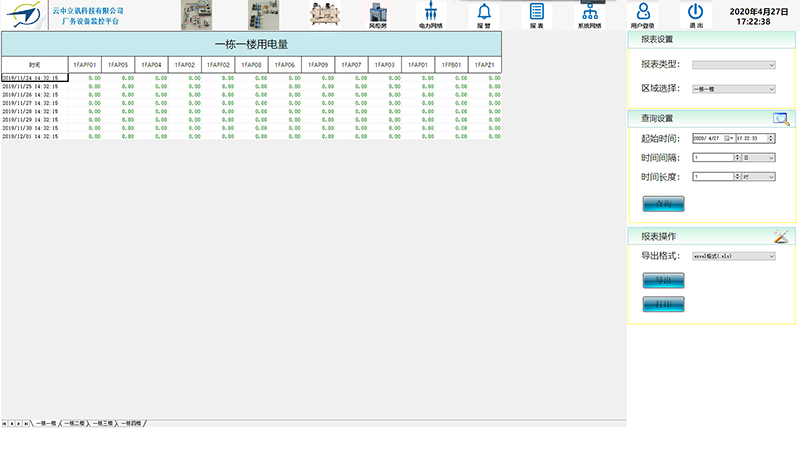The image size is (800, 450).
Task: Open the 电力网络 power network icon
Action: coord(431,14)
